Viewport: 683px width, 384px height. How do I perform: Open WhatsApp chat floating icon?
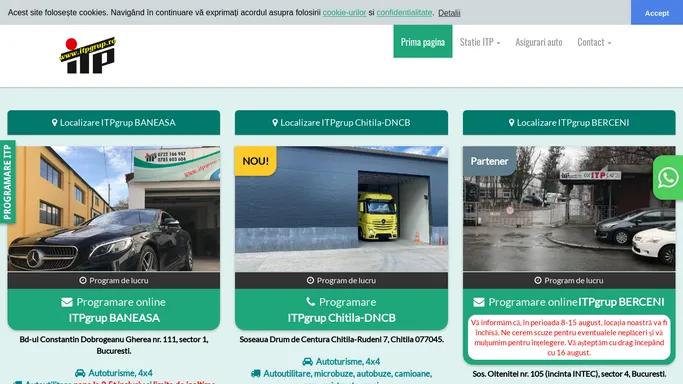click(668, 178)
